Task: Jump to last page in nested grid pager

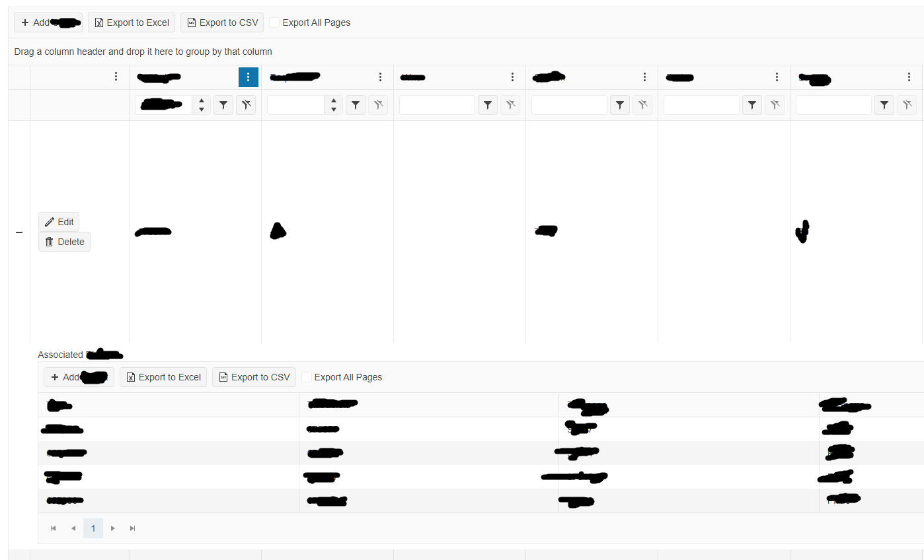Action: (133, 528)
